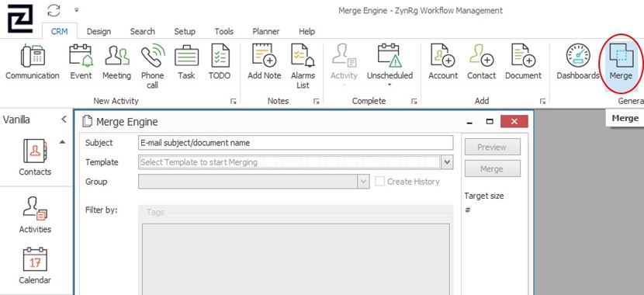Add a new Account
Image resolution: width=644 pixels, height=295 pixels.
click(x=443, y=62)
